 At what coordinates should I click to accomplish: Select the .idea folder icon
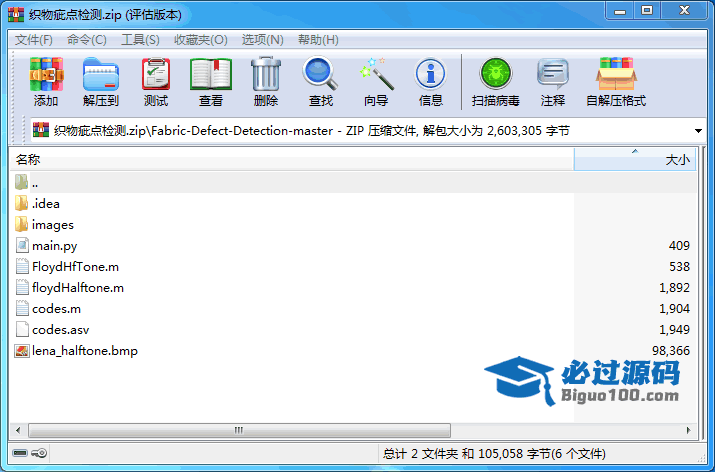[21, 203]
